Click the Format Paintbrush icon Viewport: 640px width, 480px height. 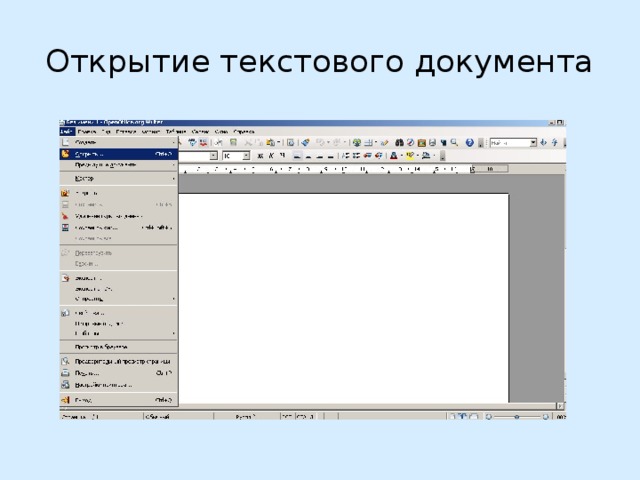coord(305,142)
